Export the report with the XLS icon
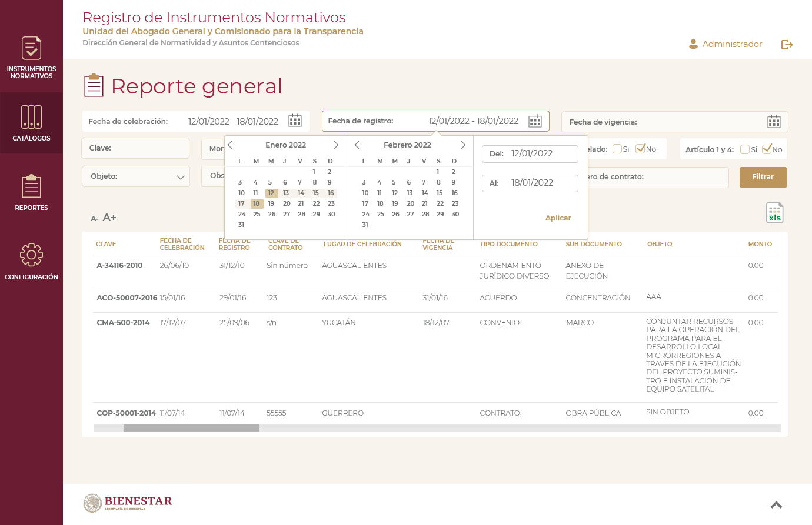 774,213
